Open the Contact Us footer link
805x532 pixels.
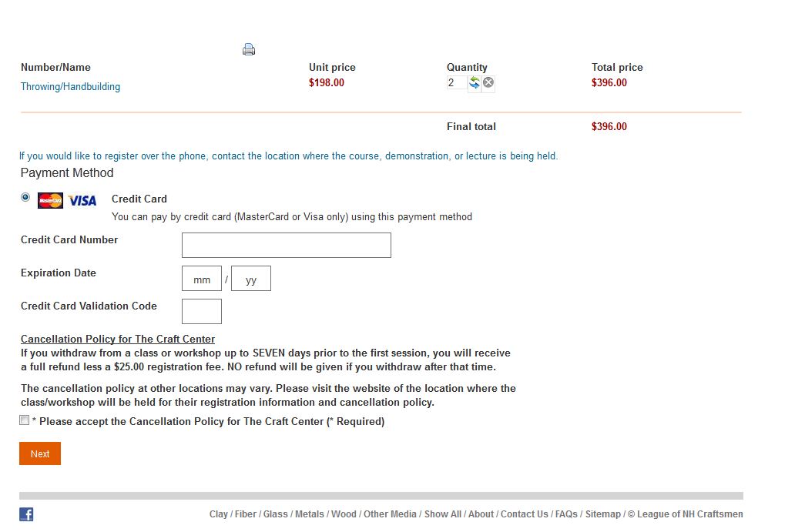tap(524, 514)
